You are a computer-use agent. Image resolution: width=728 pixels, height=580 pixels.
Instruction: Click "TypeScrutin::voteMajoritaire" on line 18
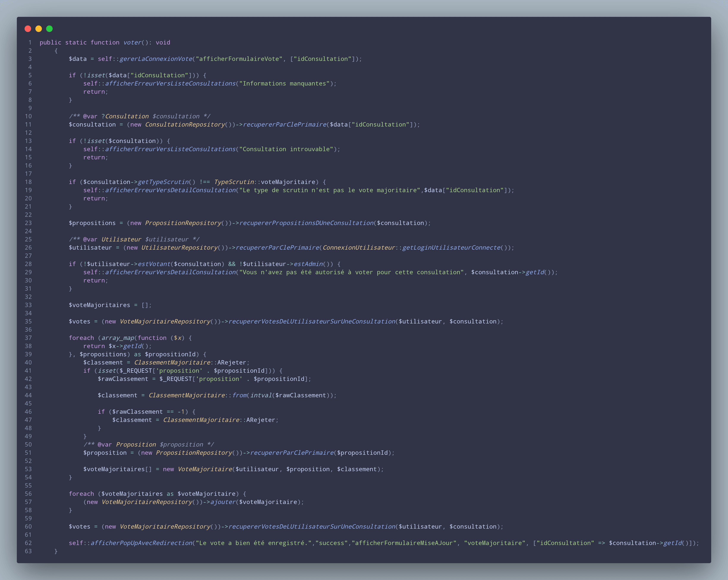tap(265, 182)
